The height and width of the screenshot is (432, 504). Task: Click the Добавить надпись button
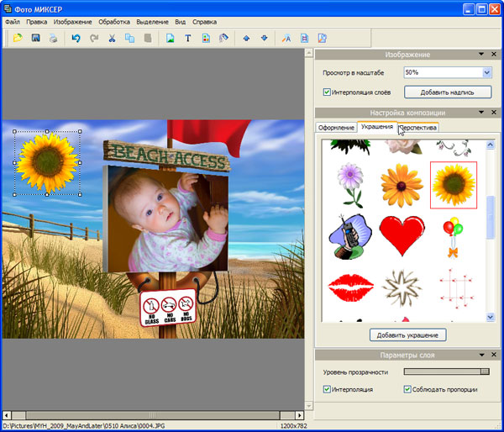[x=448, y=92]
